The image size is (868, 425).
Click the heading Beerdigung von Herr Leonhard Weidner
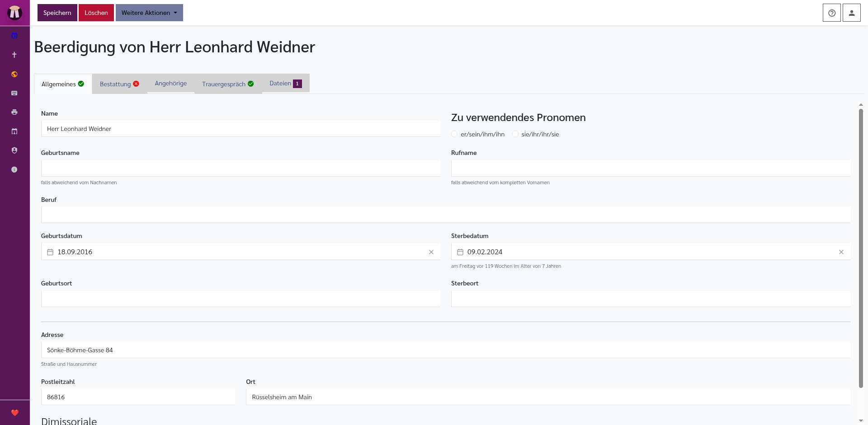(x=175, y=47)
